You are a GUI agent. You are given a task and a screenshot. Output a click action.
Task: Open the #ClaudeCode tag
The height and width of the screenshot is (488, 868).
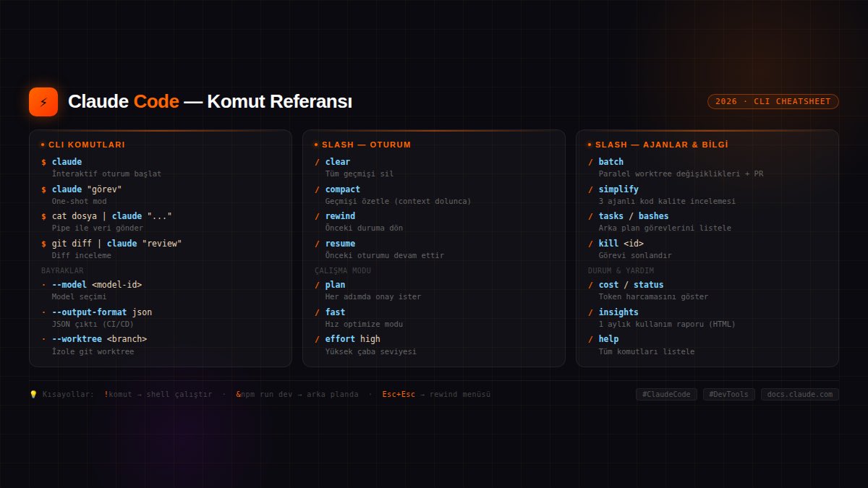pyautogui.click(x=666, y=395)
